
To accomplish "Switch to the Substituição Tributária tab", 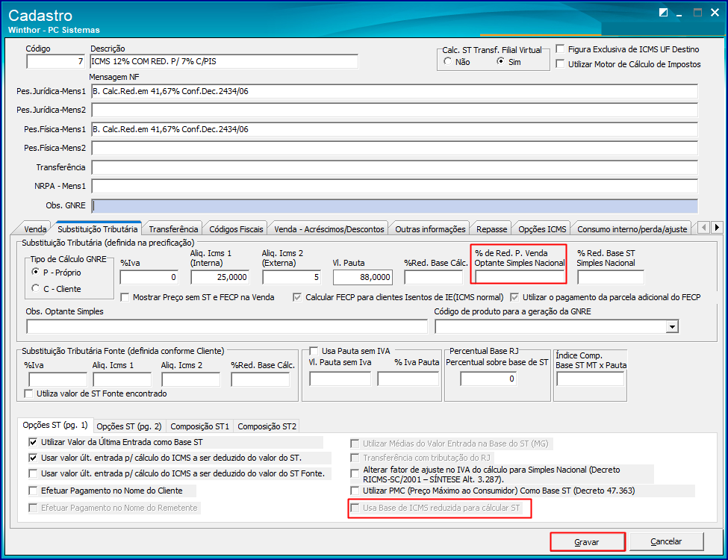I will pyautogui.click(x=98, y=229).
